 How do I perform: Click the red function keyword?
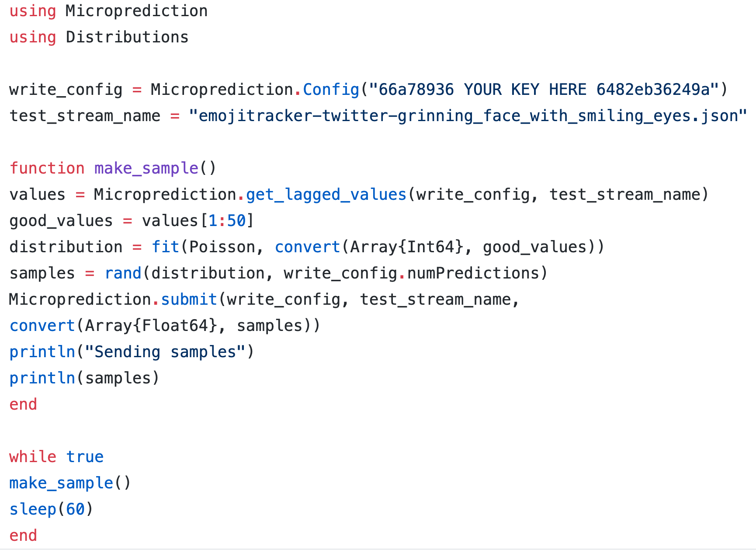pyautogui.click(x=47, y=168)
